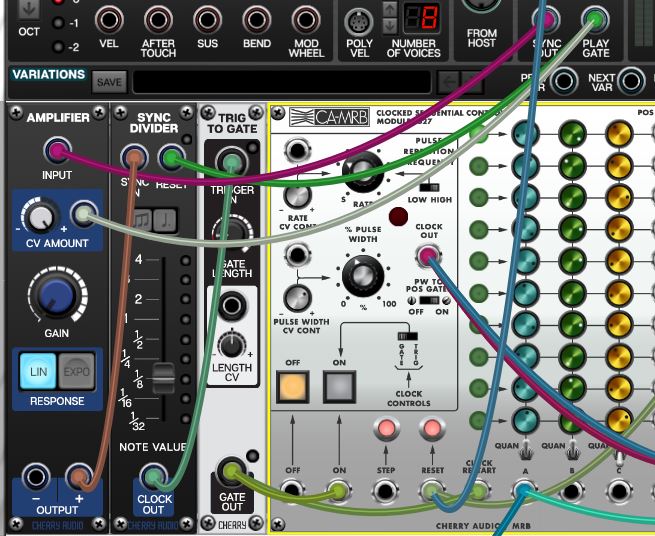This screenshot has width=655, height=536.
Task: Click the CLOCK RESTART input jack
Action: coord(479,491)
